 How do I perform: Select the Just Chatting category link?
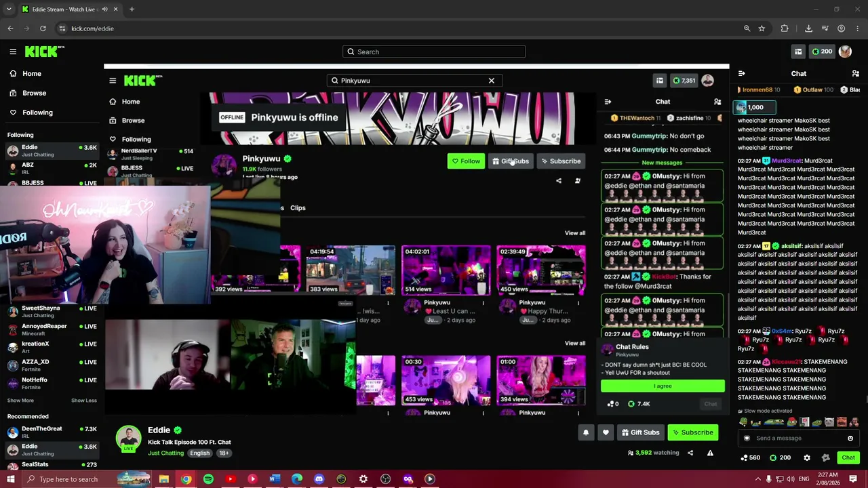pos(166,453)
